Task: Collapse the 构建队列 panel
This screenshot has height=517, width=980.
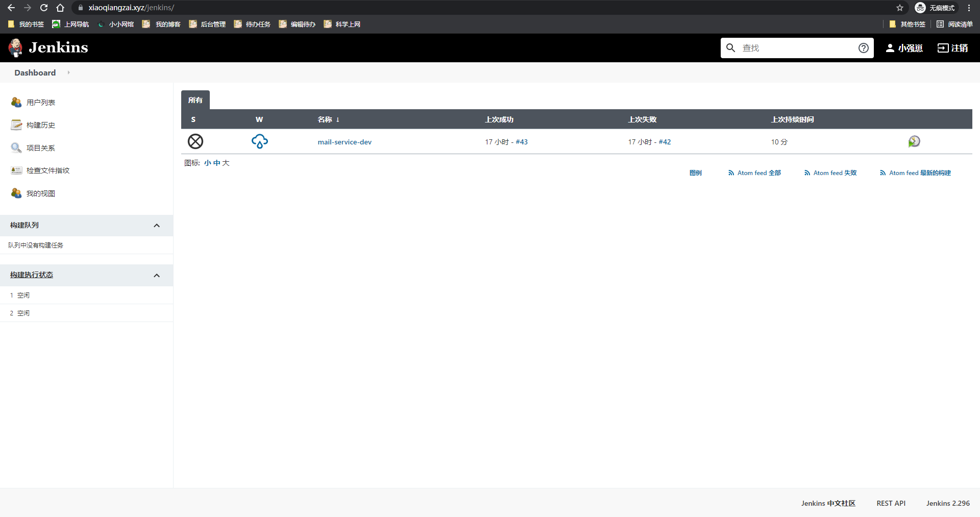Action: coord(157,226)
